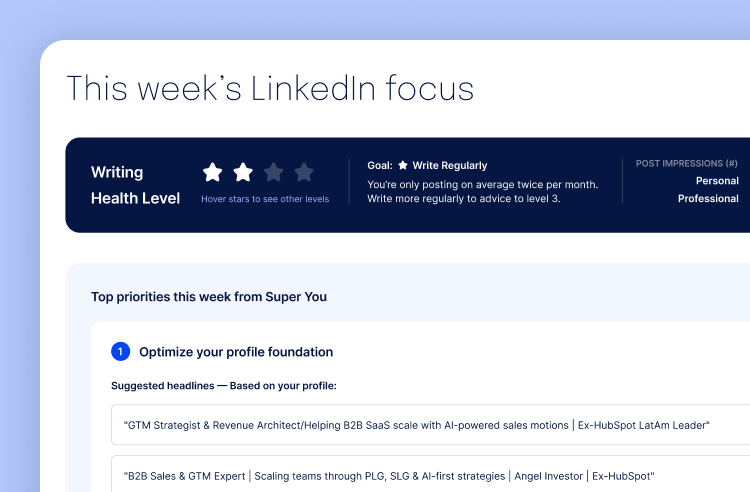Click the small star beside Write Regularly
The height and width of the screenshot is (492, 750).
(x=403, y=165)
